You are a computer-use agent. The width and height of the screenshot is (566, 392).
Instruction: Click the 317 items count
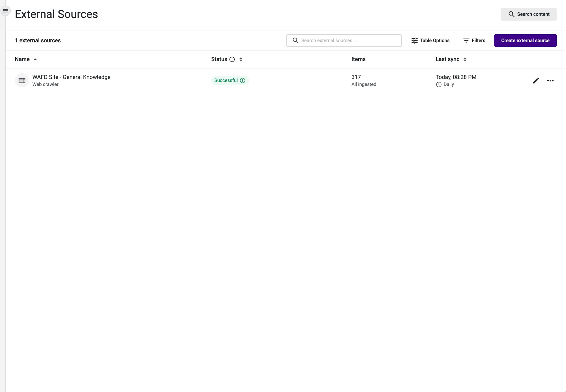click(x=356, y=77)
